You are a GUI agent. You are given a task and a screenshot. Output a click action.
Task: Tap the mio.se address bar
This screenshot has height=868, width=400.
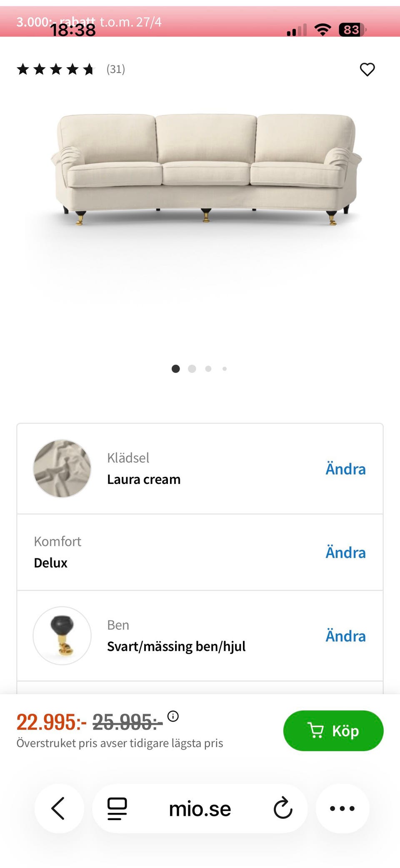(200, 809)
